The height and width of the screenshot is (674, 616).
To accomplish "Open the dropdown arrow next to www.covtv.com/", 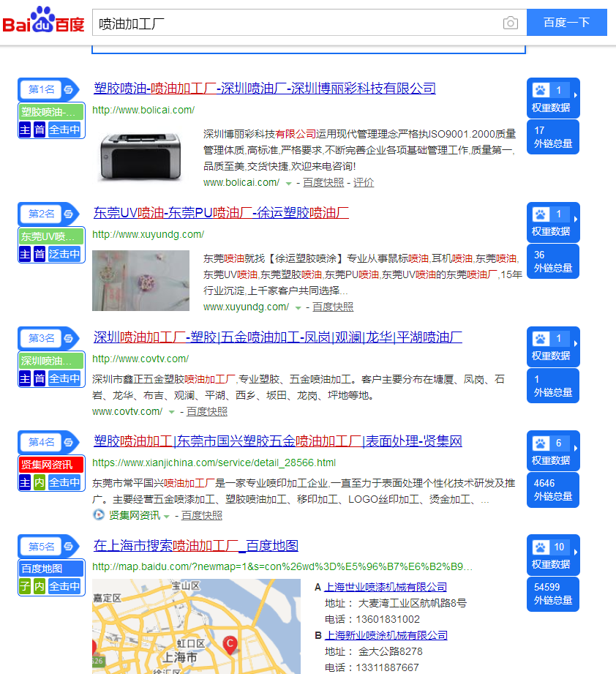I will pyautogui.click(x=171, y=412).
